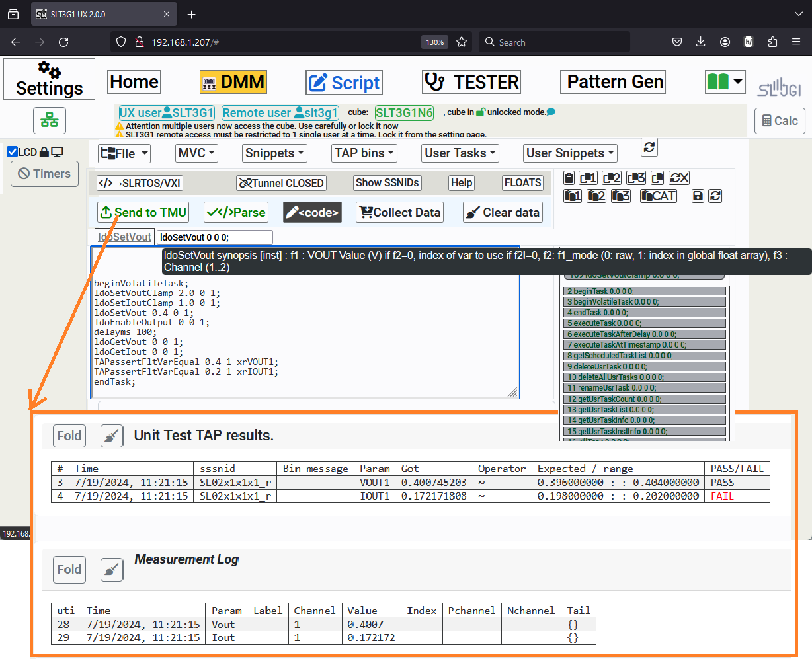Image resolution: width=812 pixels, height=659 pixels.
Task: Click the ldoSetVout 0 0 0 input field
Action: click(x=214, y=237)
